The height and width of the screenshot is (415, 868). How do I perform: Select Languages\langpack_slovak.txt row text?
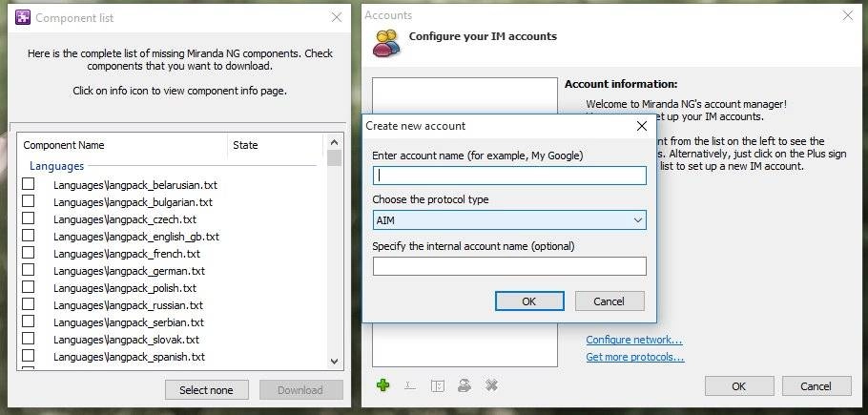[x=126, y=340]
